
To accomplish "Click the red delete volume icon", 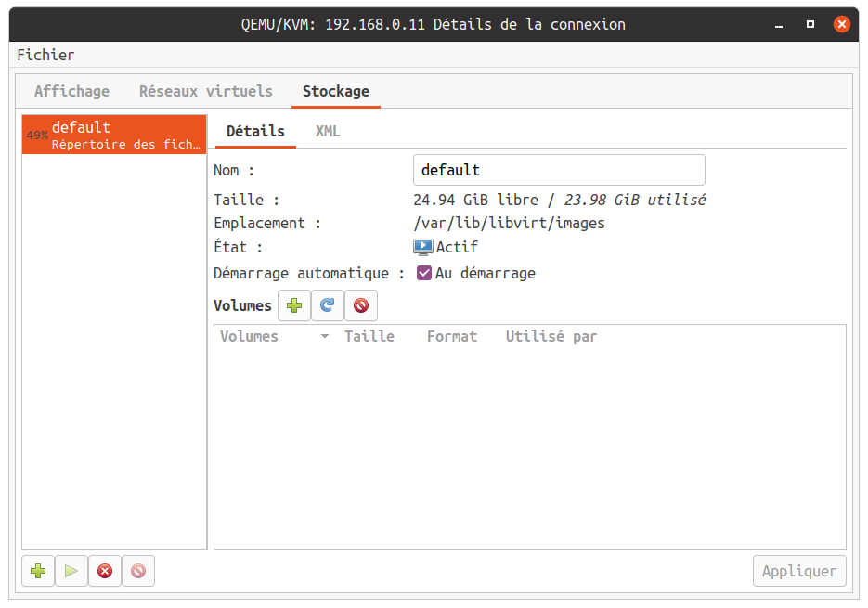I will click(x=361, y=305).
